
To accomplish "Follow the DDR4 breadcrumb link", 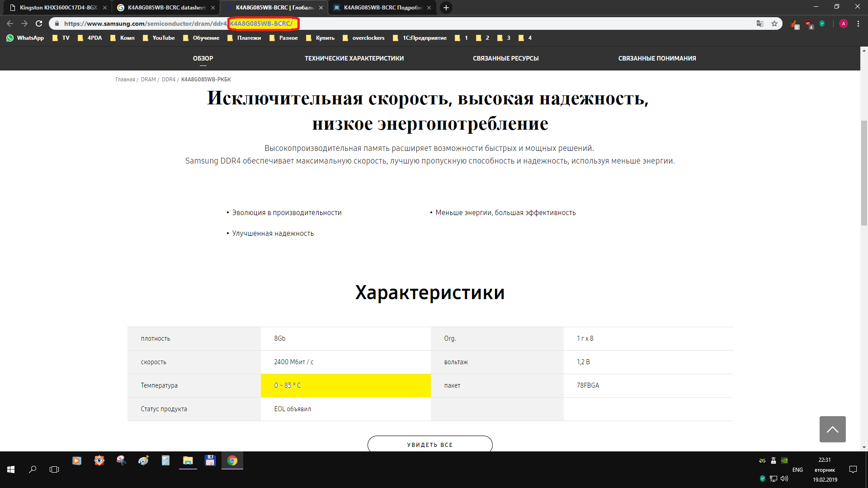I will (168, 80).
